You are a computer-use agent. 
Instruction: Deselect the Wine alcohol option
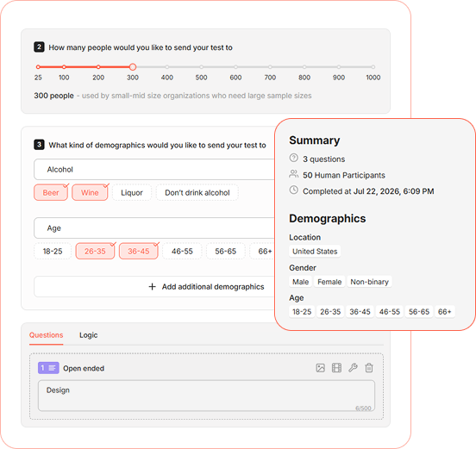[90, 193]
